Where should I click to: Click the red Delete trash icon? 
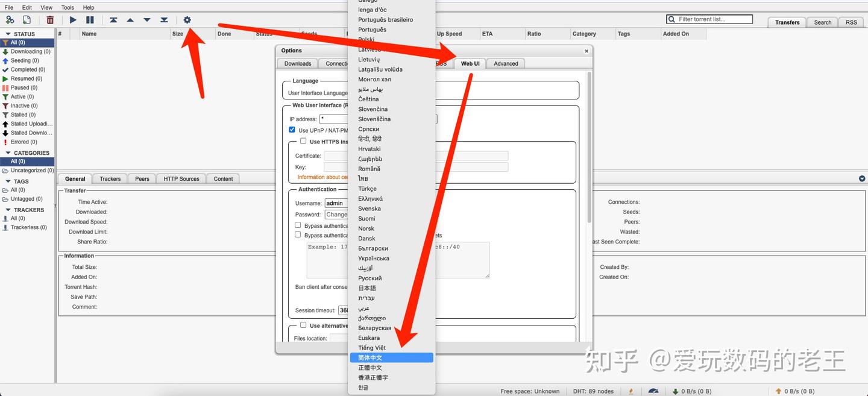coord(50,20)
